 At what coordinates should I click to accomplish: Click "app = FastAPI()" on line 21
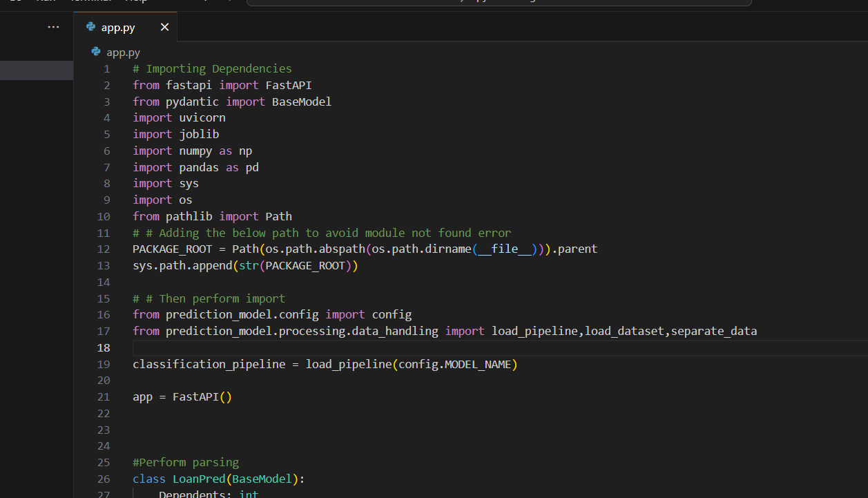pos(182,397)
